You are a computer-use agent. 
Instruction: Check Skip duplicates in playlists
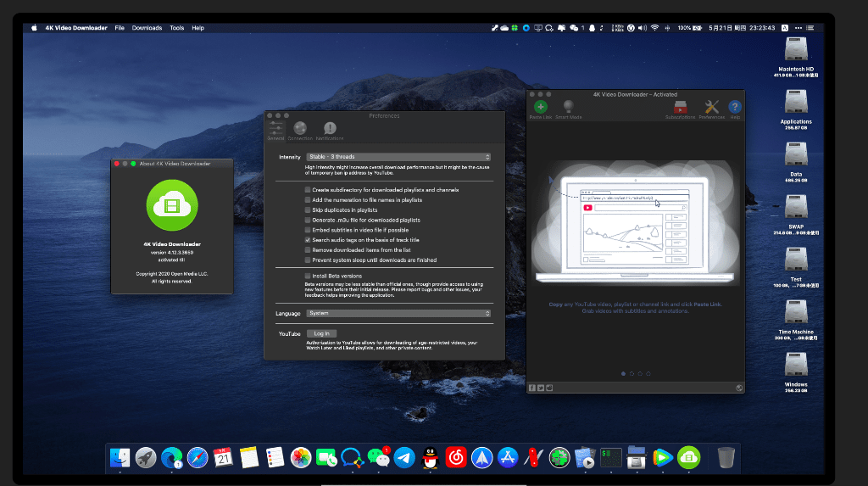[308, 209]
